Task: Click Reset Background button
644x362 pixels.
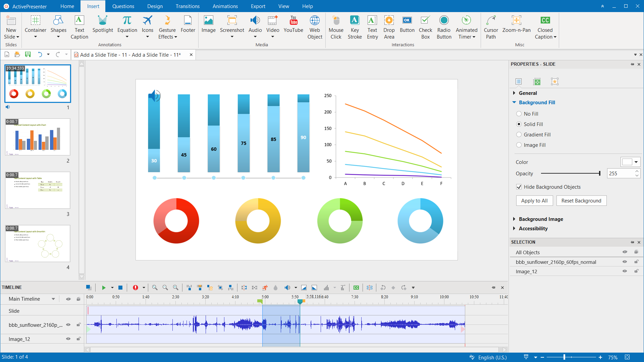Action: (x=581, y=200)
